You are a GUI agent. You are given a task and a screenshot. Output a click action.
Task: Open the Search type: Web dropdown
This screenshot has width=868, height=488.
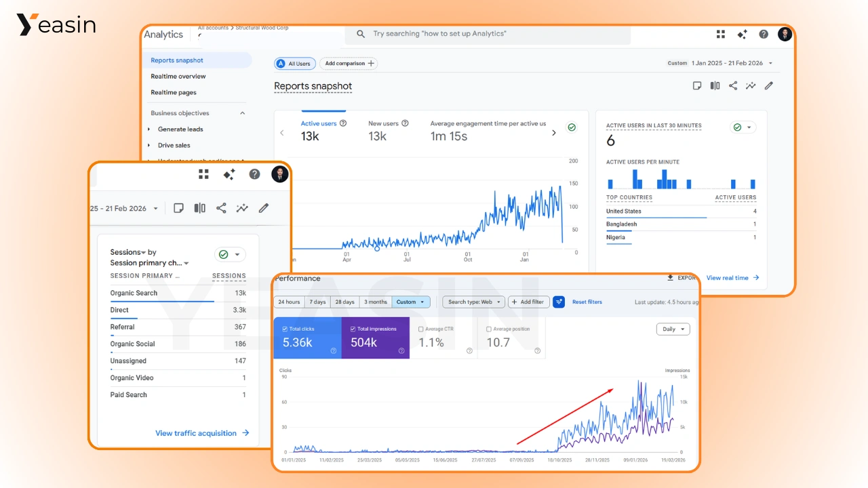473,302
